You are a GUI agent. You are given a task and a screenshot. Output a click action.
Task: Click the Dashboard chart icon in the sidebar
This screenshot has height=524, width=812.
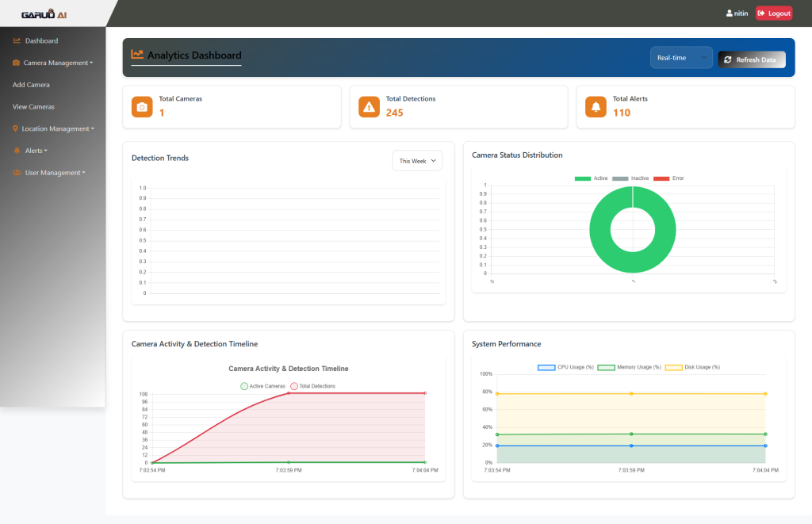[17, 40]
